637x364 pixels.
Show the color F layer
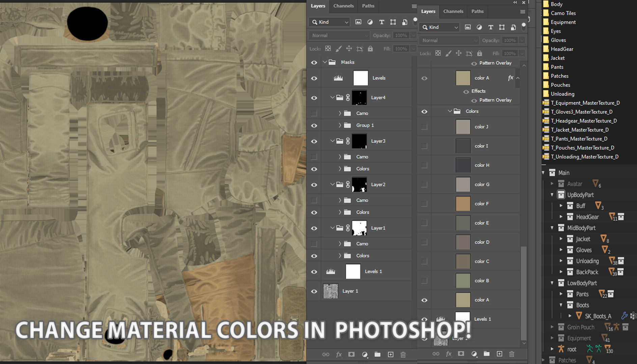point(424,204)
